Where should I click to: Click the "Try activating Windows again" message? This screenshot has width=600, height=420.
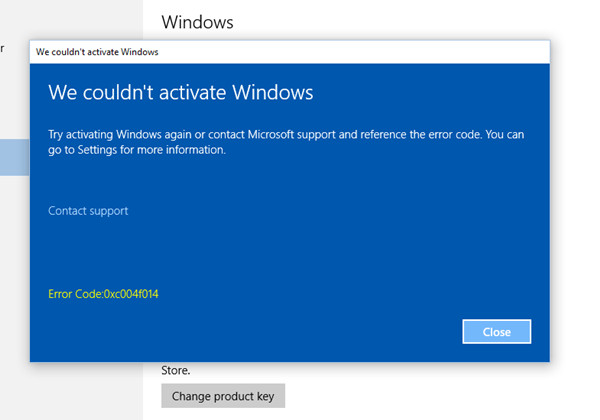(x=286, y=142)
